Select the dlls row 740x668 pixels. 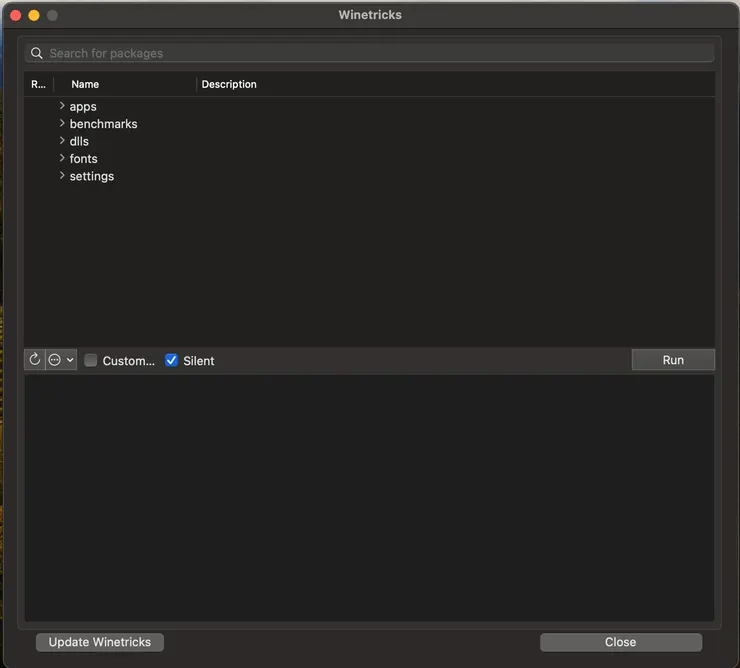[x=370, y=141]
